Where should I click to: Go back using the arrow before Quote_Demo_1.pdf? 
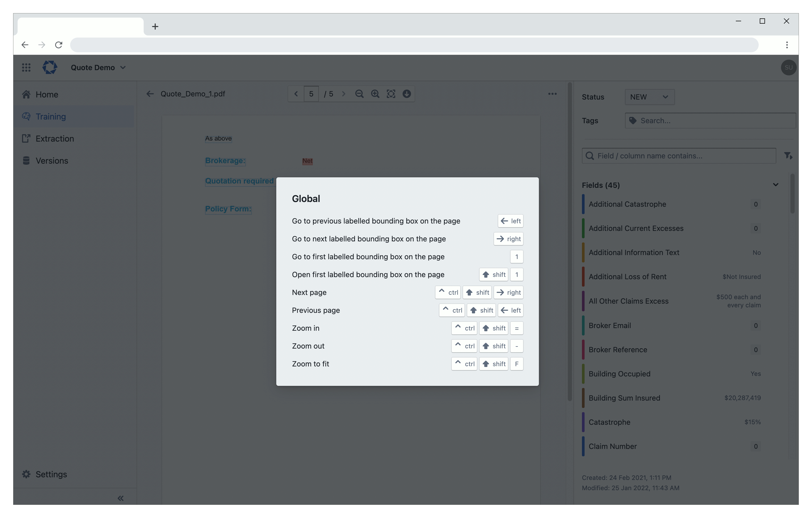point(150,94)
